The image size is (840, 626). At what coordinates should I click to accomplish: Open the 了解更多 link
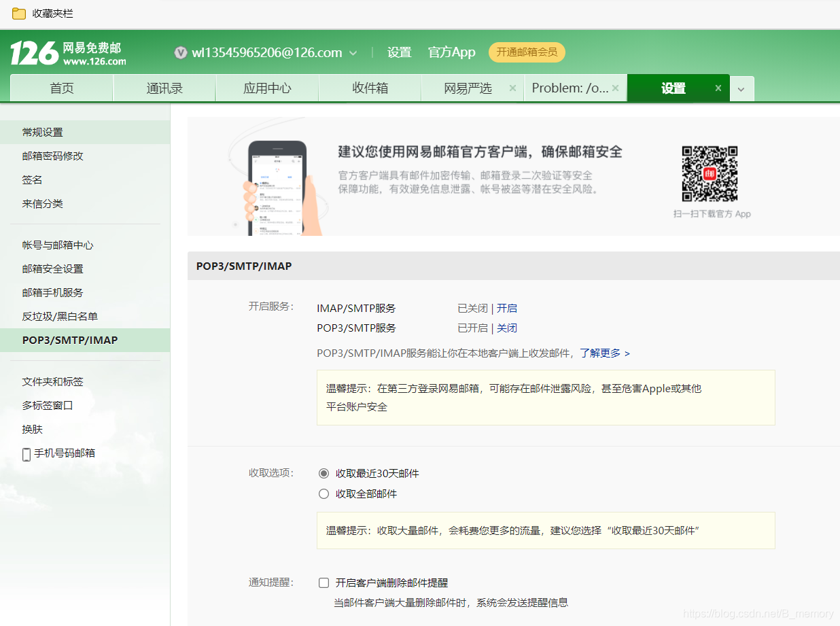[599, 353]
